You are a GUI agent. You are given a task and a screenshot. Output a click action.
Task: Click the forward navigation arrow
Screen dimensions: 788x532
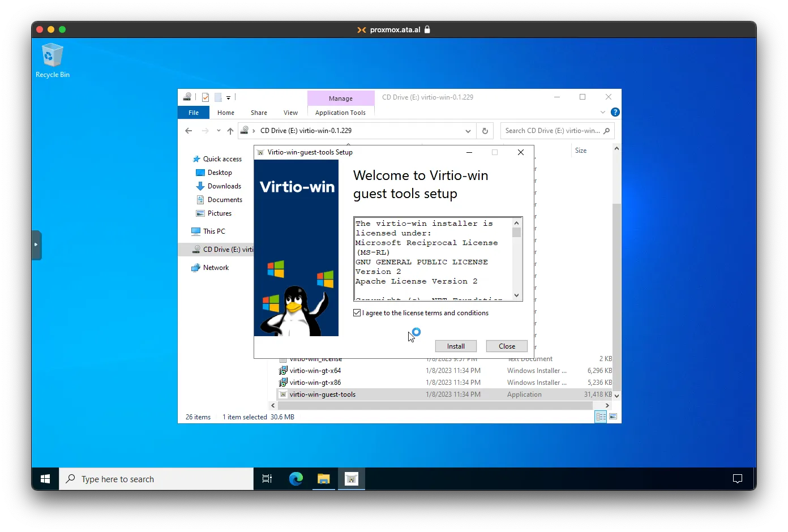(205, 131)
